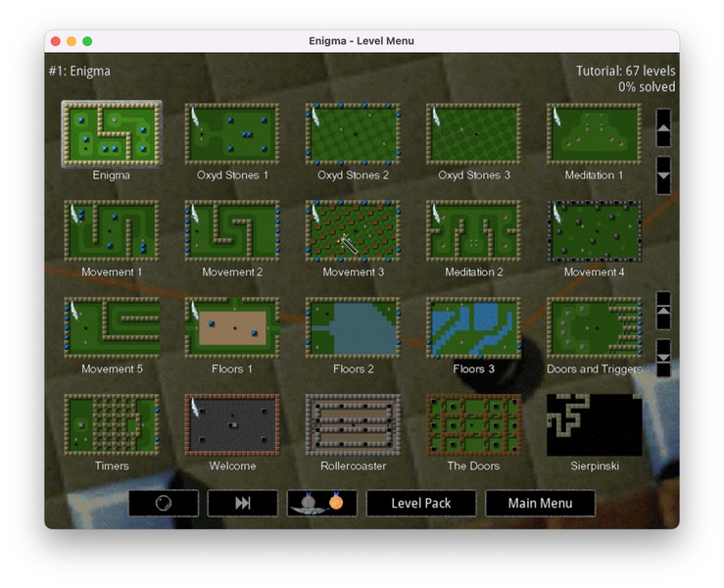
Task: Toggle the medals score display button
Action: [x=322, y=503]
